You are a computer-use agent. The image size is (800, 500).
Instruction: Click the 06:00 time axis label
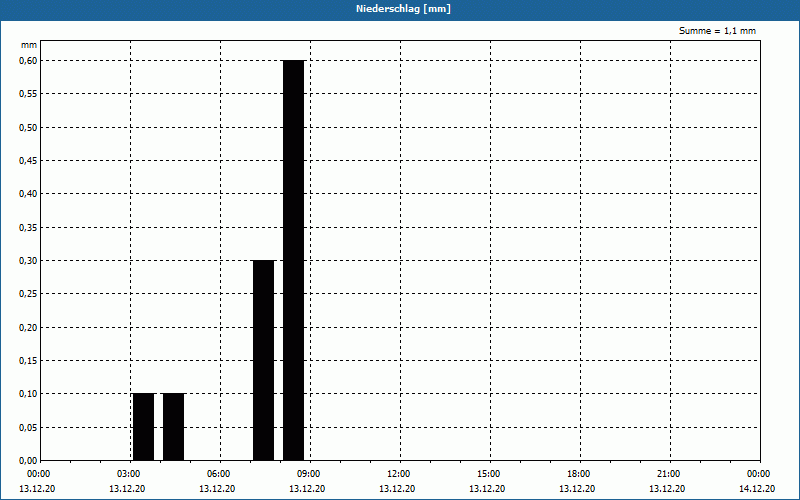click(220, 474)
